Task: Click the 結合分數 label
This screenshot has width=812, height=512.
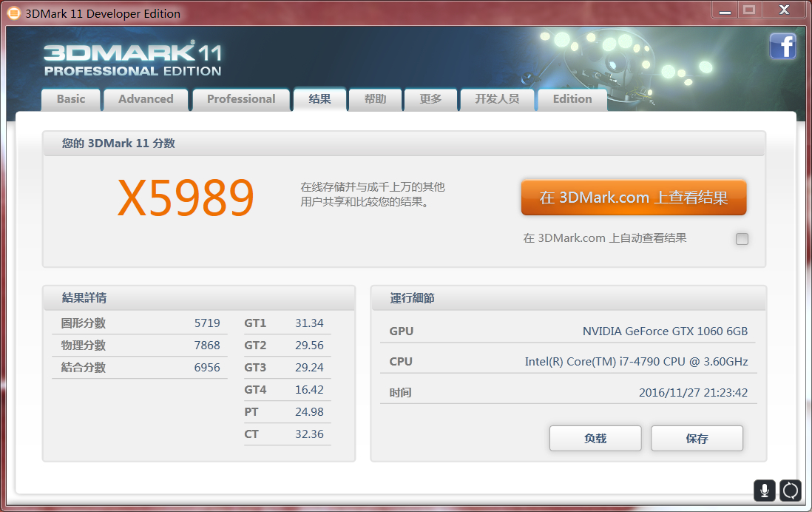Action: point(84,368)
